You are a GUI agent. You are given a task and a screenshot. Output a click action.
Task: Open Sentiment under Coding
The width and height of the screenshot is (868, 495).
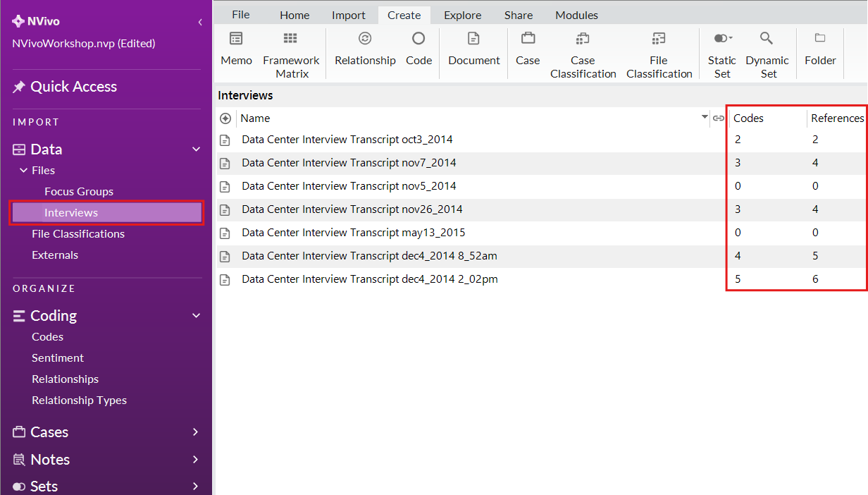click(58, 358)
